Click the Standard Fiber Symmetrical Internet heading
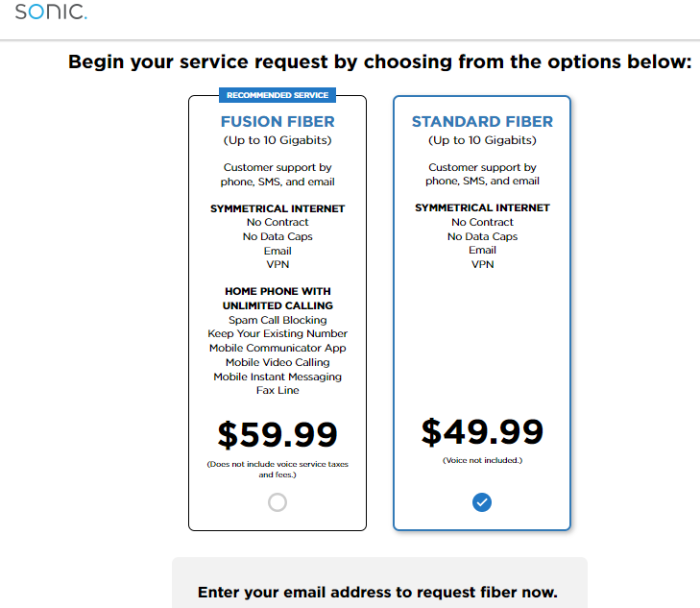The image size is (700, 608). point(482,207)
